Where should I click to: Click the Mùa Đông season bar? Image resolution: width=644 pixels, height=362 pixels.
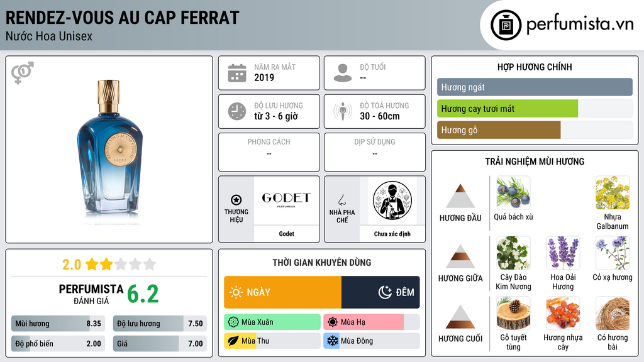pos(371,341)
